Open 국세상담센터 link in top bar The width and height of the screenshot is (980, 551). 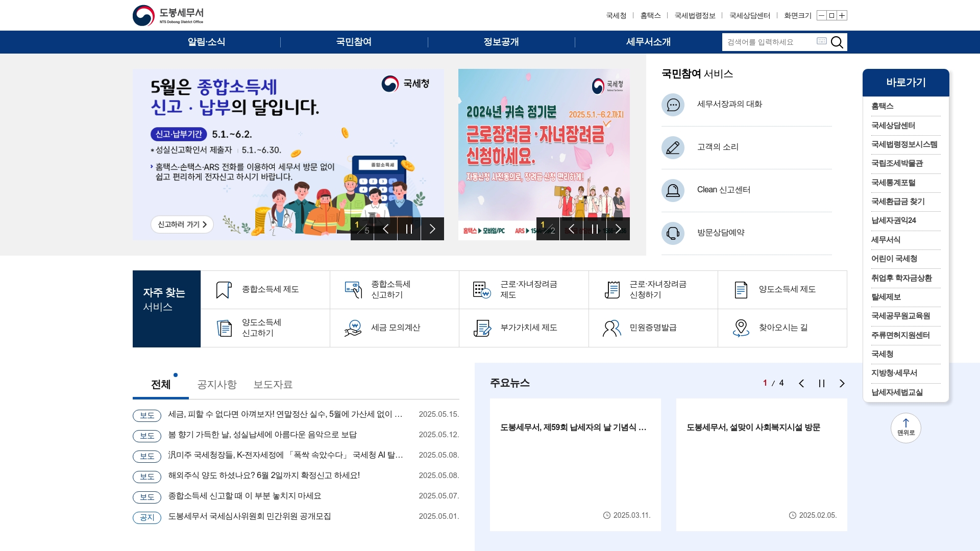click(x=750, y=15)
